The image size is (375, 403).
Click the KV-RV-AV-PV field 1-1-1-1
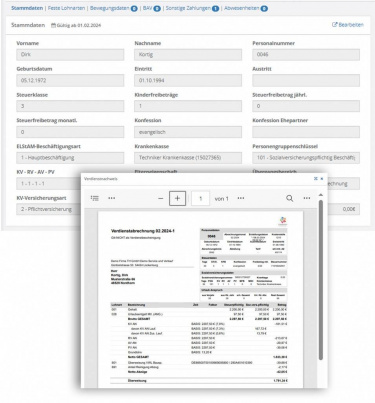[49, 183]
